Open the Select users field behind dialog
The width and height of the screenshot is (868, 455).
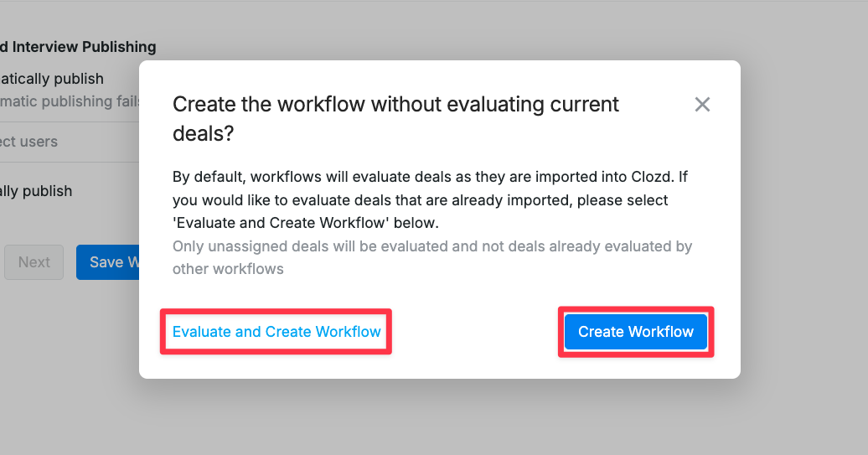(x=70, y=142)
